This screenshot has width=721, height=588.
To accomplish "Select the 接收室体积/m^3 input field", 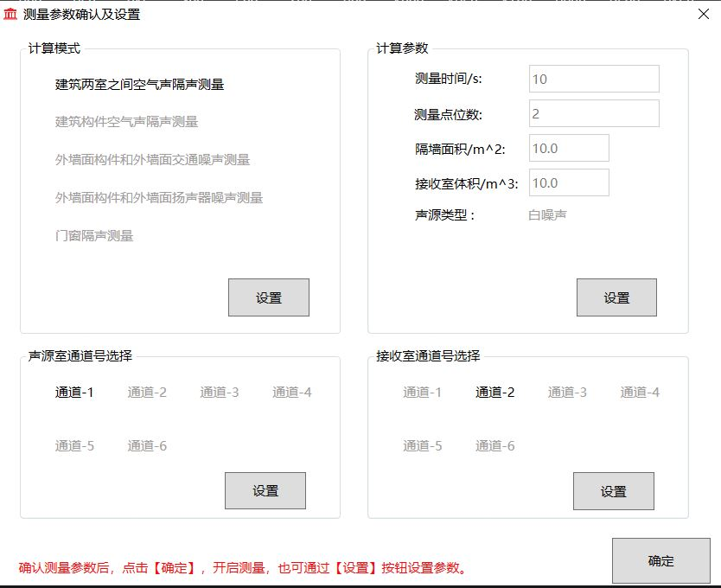I will point(569,182).
